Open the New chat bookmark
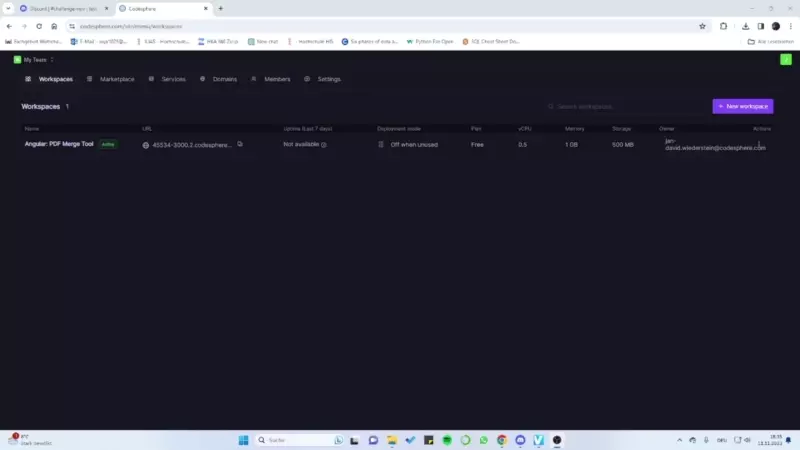The height and width of the screenshot is (450, 800). 263,41
